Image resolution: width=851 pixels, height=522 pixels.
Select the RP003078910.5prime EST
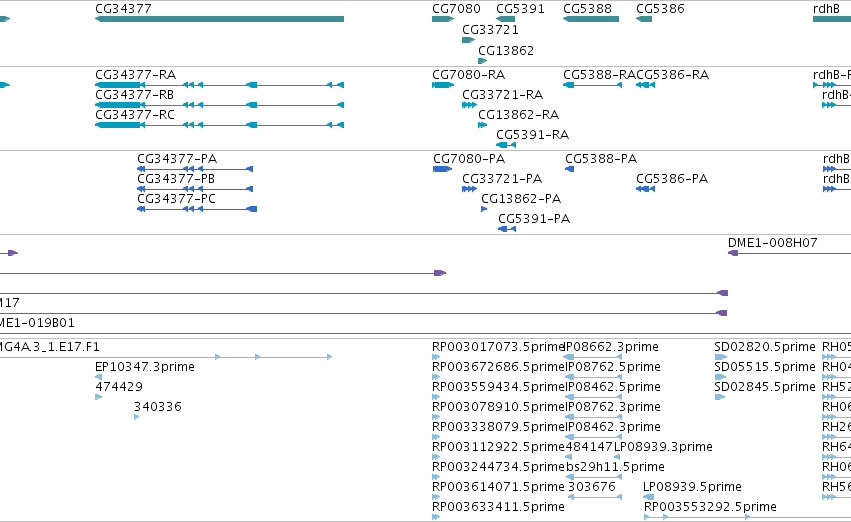point(436,417)
